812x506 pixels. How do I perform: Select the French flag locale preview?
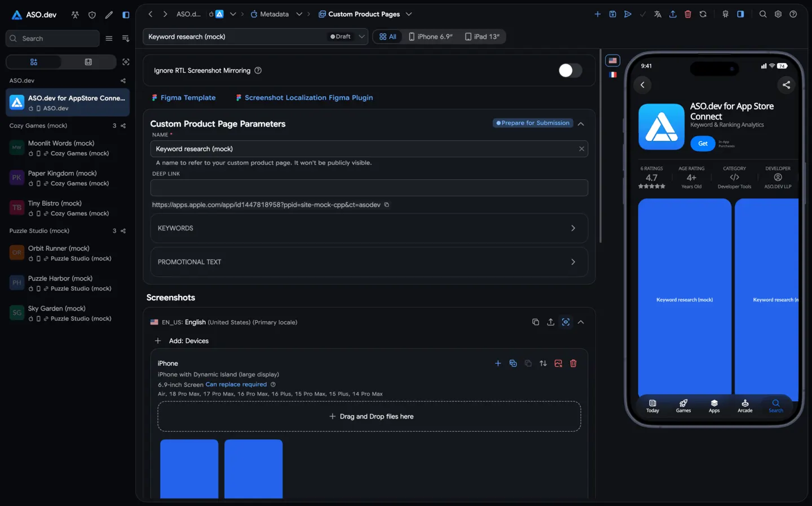pos(613,74)
